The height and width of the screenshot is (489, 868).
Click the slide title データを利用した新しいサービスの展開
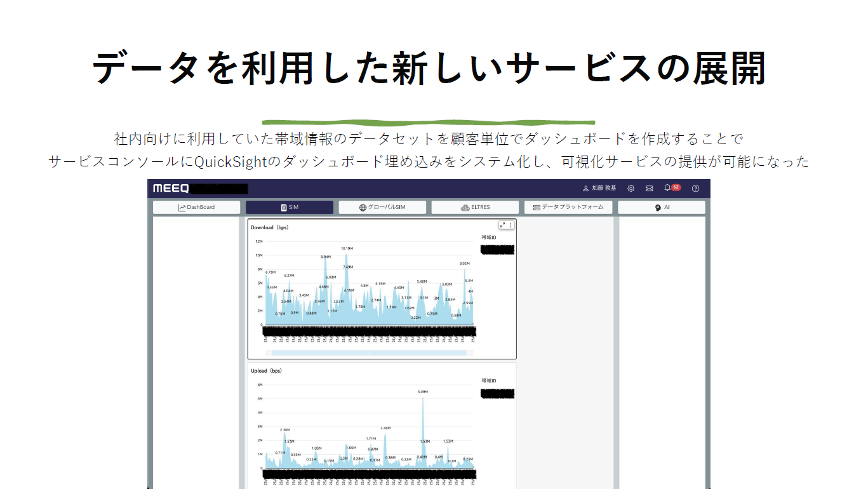(x=429, y=68)
